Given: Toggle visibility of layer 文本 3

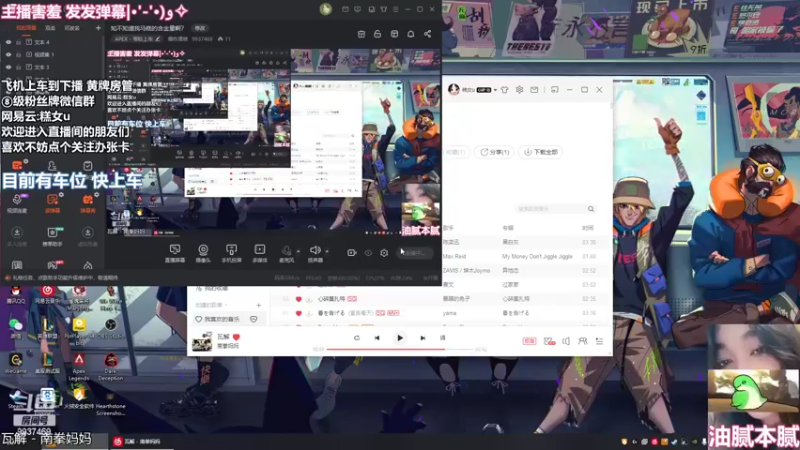Looking at the screenshot, I should [8, 67].
